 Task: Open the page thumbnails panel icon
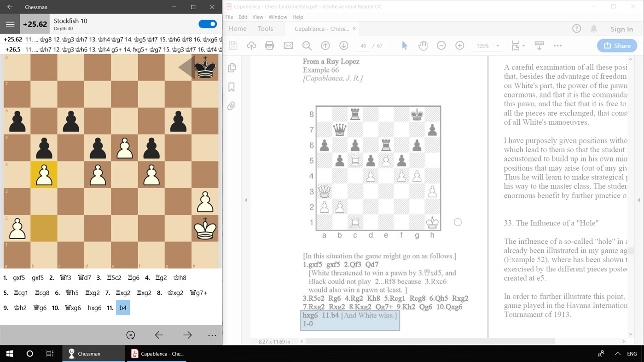pyautogui.click(x=232, y=67)
